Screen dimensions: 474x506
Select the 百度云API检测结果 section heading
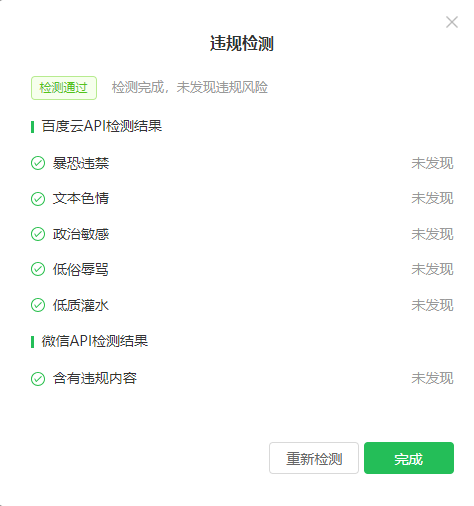point(102,126)
